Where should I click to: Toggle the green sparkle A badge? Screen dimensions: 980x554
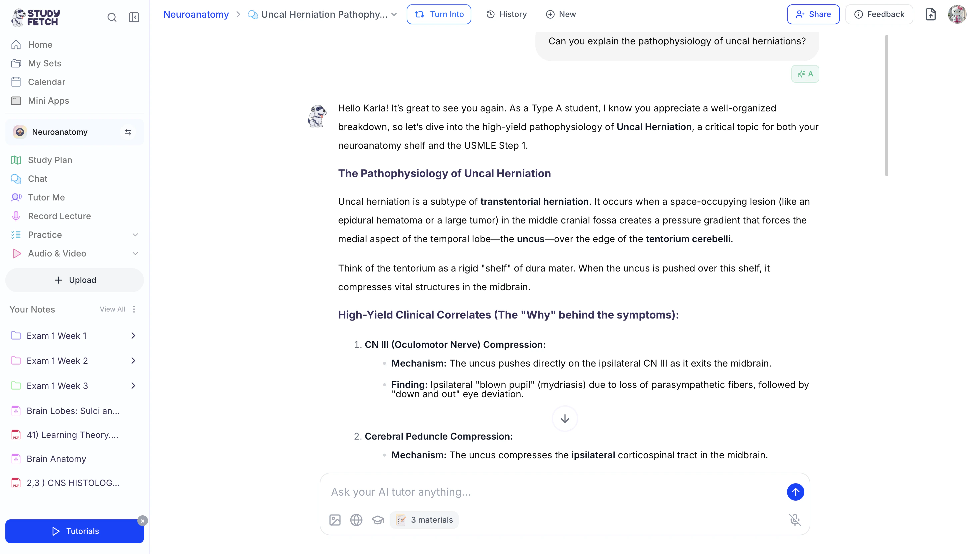pos(805,74)
